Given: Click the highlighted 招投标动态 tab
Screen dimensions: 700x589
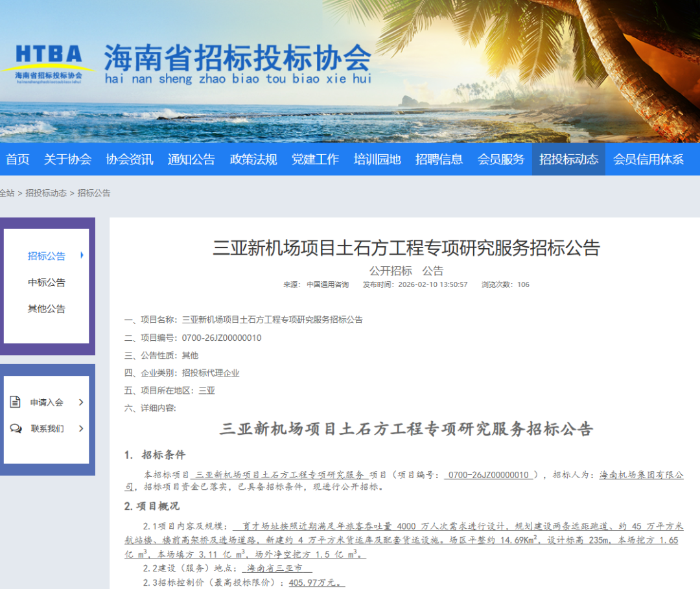Looking at the screenshot, I should [568, 159].
